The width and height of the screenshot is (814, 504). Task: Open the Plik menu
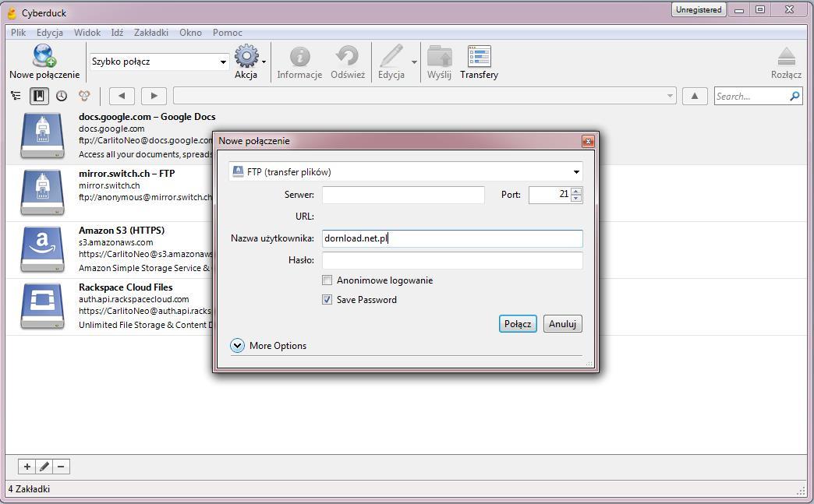click(18, 32)
